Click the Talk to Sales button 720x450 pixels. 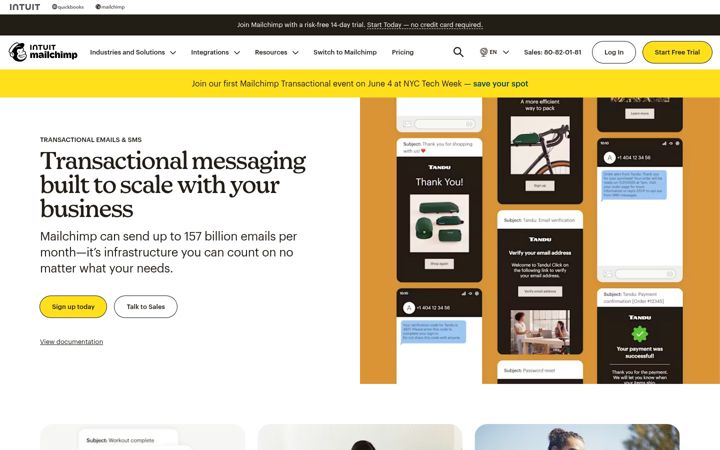tap(146, 307)
